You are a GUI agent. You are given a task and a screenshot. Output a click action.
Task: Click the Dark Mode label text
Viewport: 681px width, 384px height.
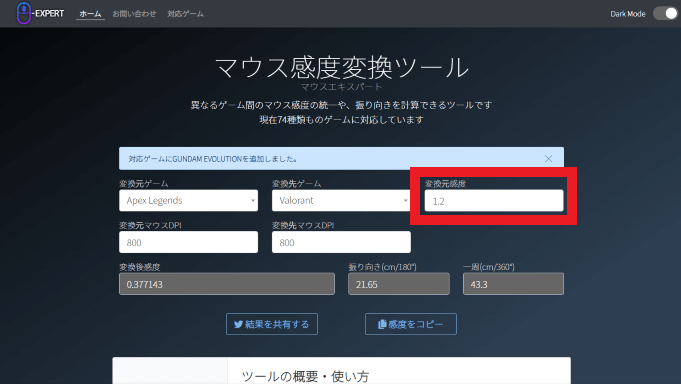628,14
